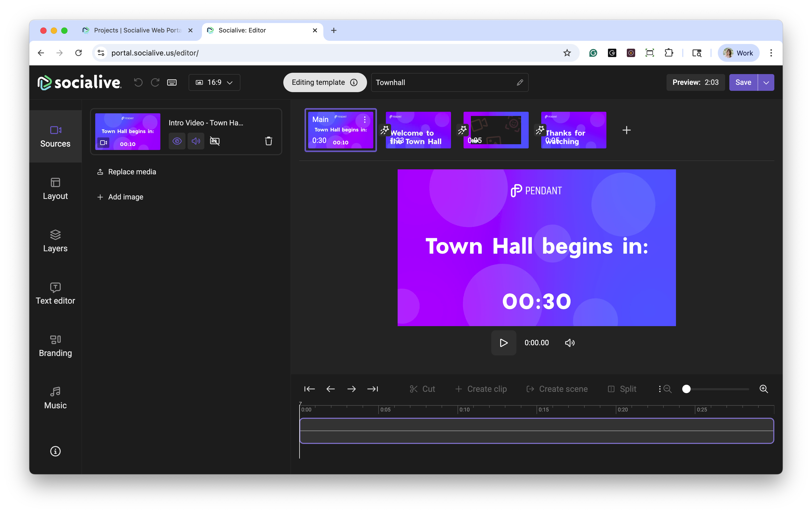Click the rename pencil icon for Townhall
Image resolution: width=812 pixels, height=513 pixels.
520,82
